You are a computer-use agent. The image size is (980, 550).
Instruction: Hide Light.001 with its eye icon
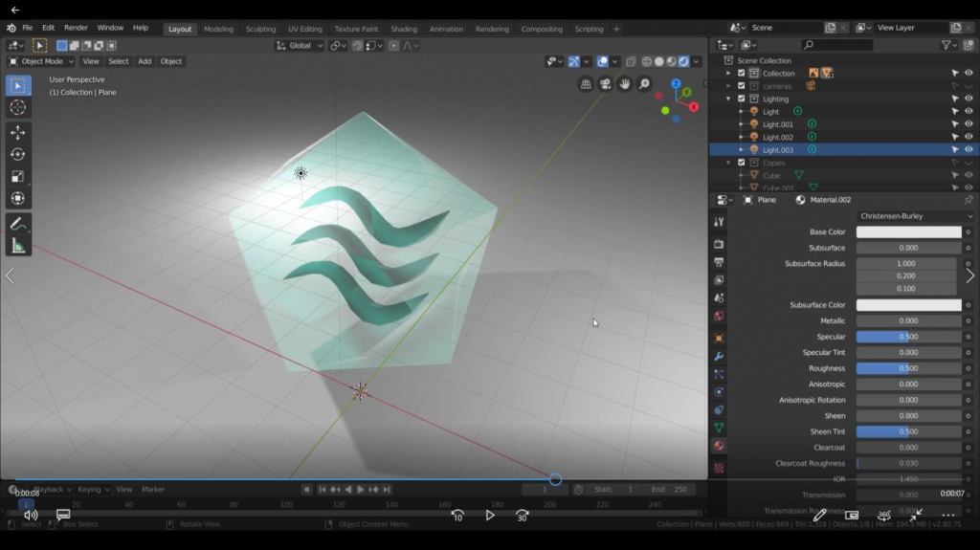[969, 124]
